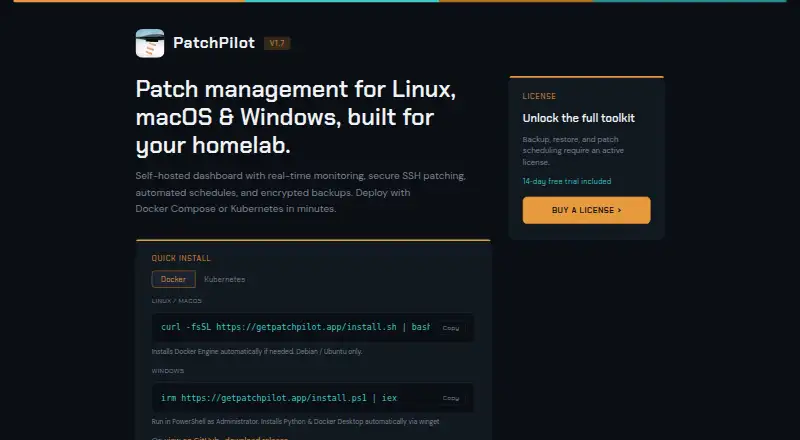This screenshot has height=440, width=800.
Task: Click the Buy a License button
Action: coord(586,210)
